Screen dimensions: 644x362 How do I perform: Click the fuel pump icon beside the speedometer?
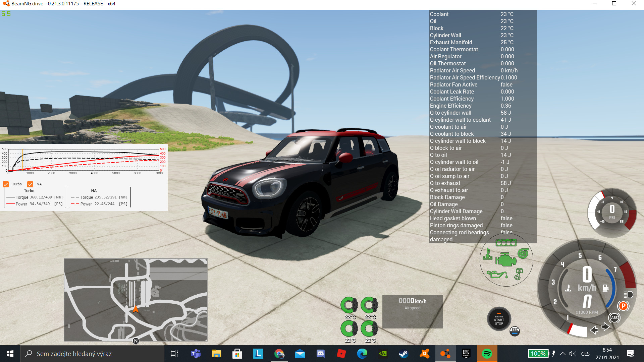[605, 288]
